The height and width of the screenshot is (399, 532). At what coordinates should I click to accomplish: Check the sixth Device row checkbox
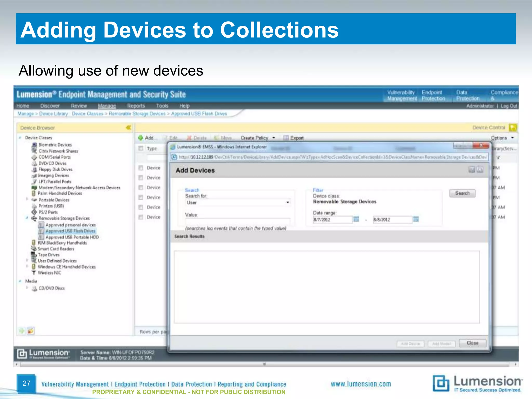click(141, 217)
